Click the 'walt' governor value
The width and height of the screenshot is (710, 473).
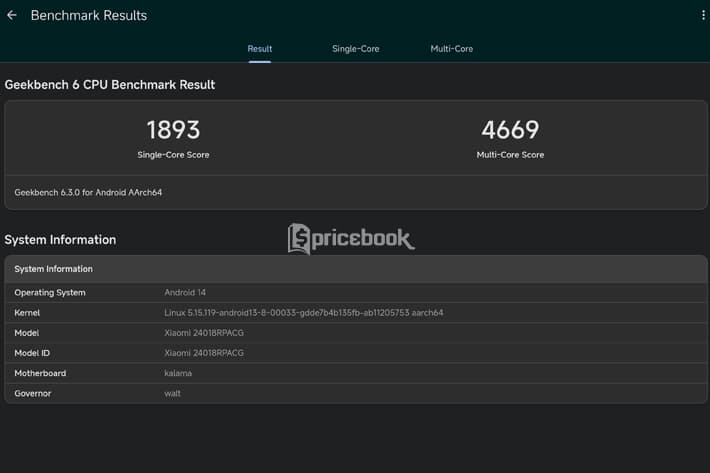pos(173,393)
